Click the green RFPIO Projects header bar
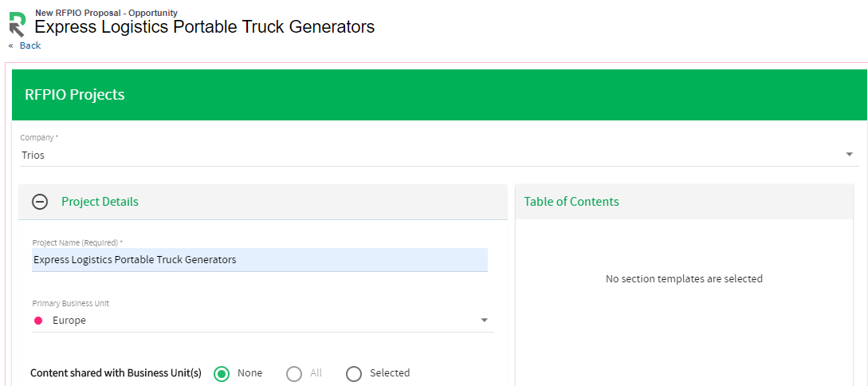Image resolution: width=868 pixels, height=386 pixels. tap(438, 95)
